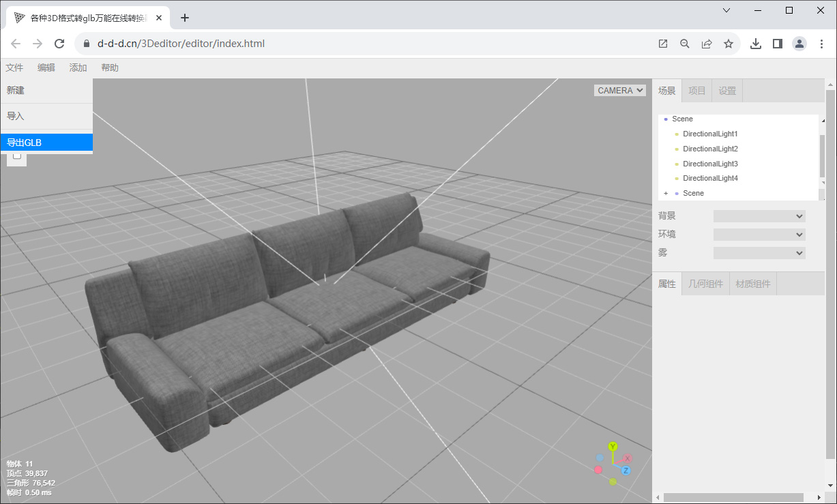The width and height of the screenshot is (837, 504).
Task: Click the pink negative-X dot on gizmo
Action: 598,470
